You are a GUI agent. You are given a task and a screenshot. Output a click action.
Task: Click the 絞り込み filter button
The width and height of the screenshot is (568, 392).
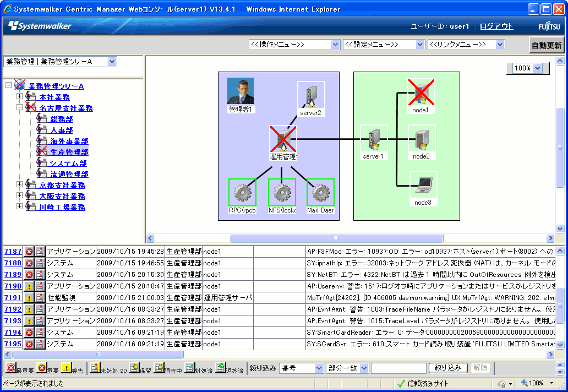tap(448, 368)
